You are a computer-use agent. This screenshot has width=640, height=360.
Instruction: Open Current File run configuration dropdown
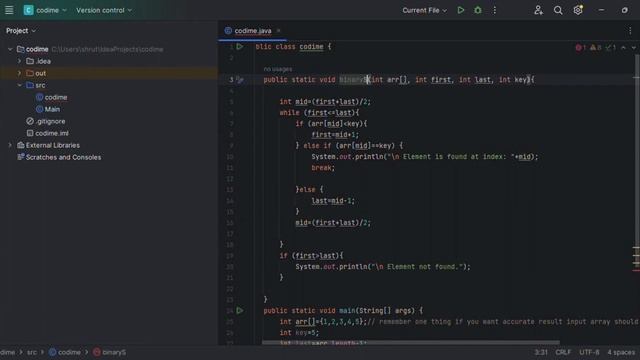click(424, 10)
